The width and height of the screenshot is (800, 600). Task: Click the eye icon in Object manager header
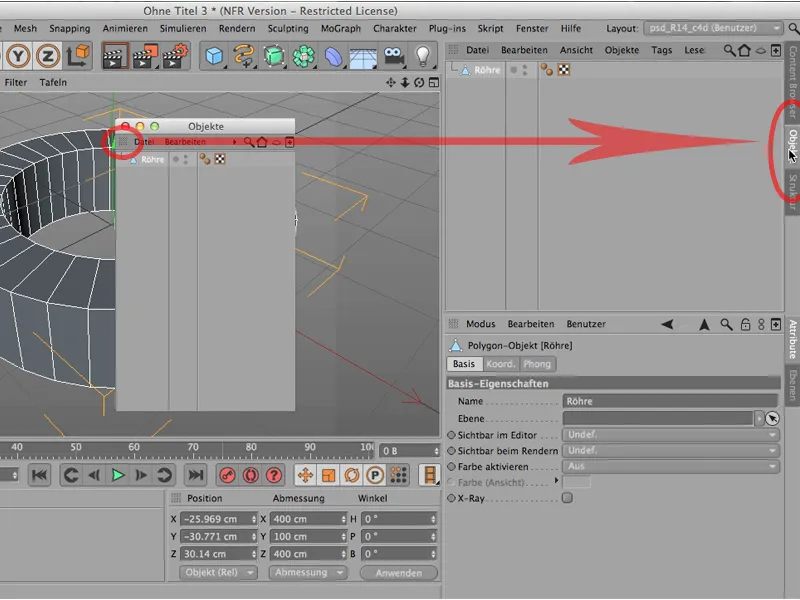pos(760,51)
